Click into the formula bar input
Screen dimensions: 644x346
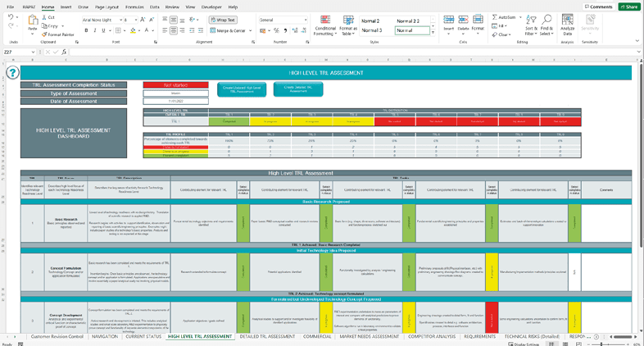point(328,52)
